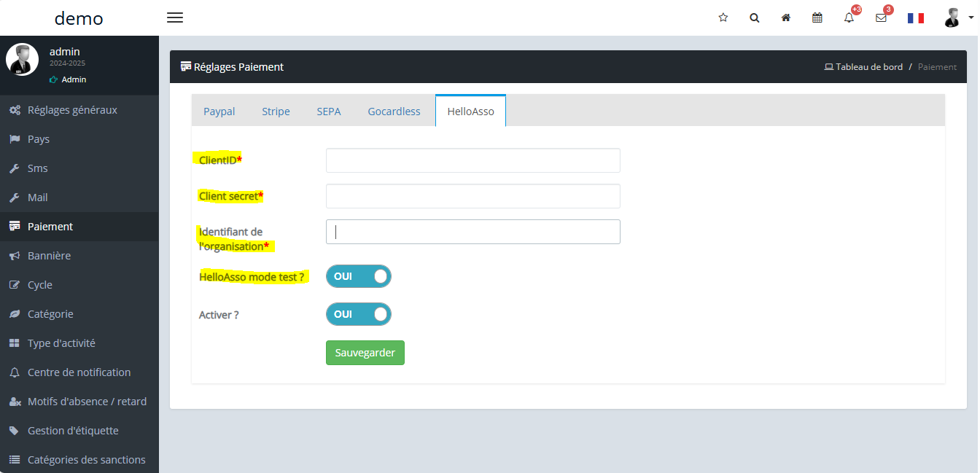Go to home via house icon
The height and width of the screenshot is (473, 980).
tap(786, 17)
